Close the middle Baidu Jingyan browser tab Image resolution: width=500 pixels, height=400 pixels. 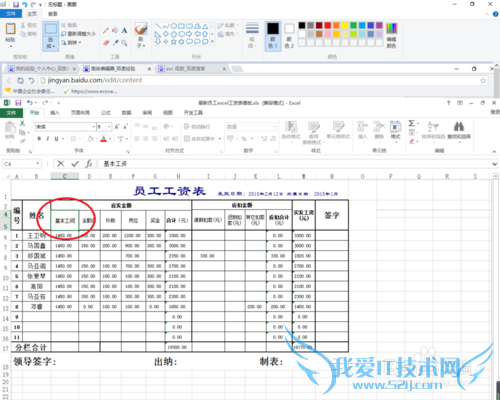click(x=149, y=69)
